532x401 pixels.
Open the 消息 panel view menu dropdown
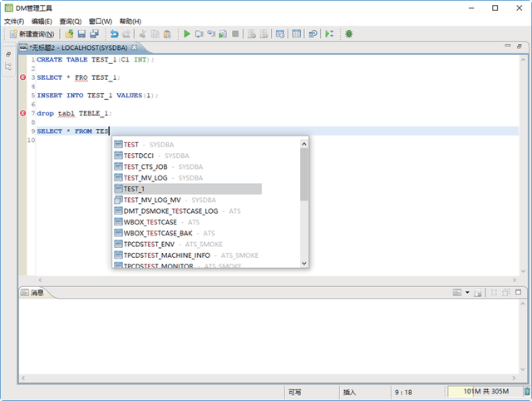coord(468,293)
